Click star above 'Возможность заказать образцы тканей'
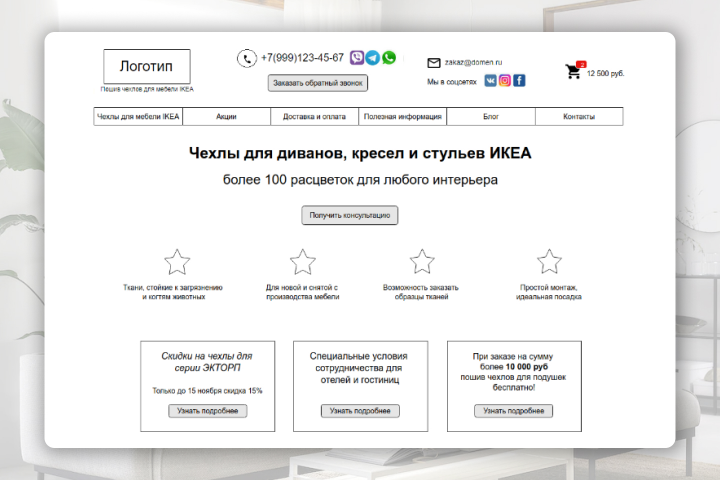Viewport: 720px width, 480px height. 422,261
